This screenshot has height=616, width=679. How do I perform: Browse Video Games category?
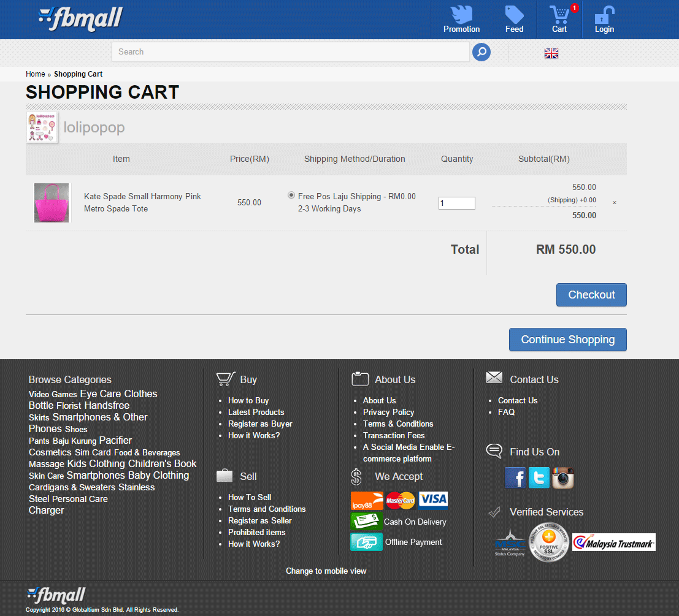(53, 395)
